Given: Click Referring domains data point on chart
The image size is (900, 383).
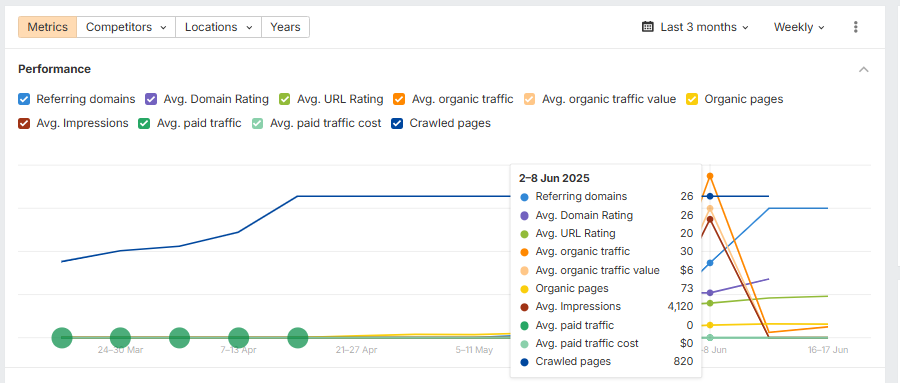Looking at the screenshot, I should (710, 263).
